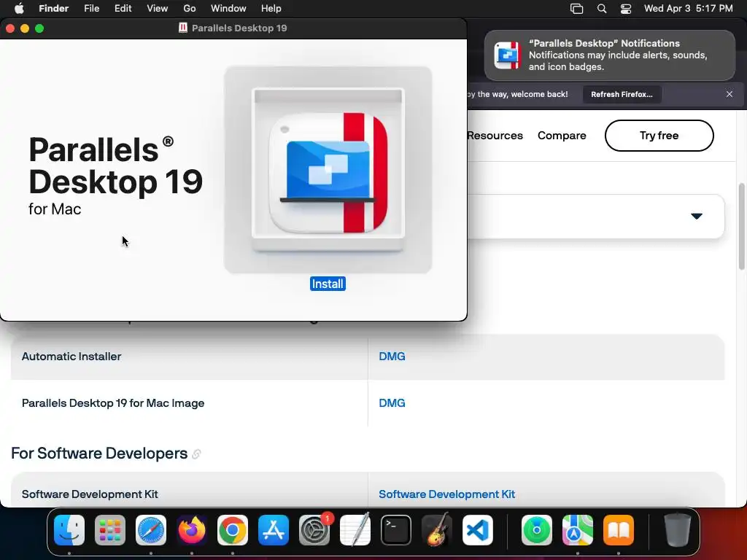
Task: Open the View menu
Action: pos(158,9)
